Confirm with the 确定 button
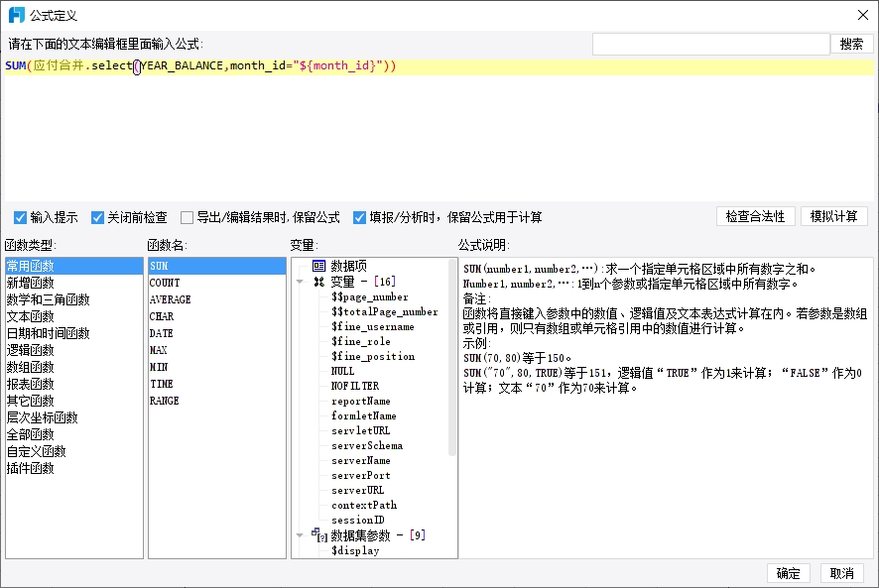879x588 pixels. pos(788,573)
